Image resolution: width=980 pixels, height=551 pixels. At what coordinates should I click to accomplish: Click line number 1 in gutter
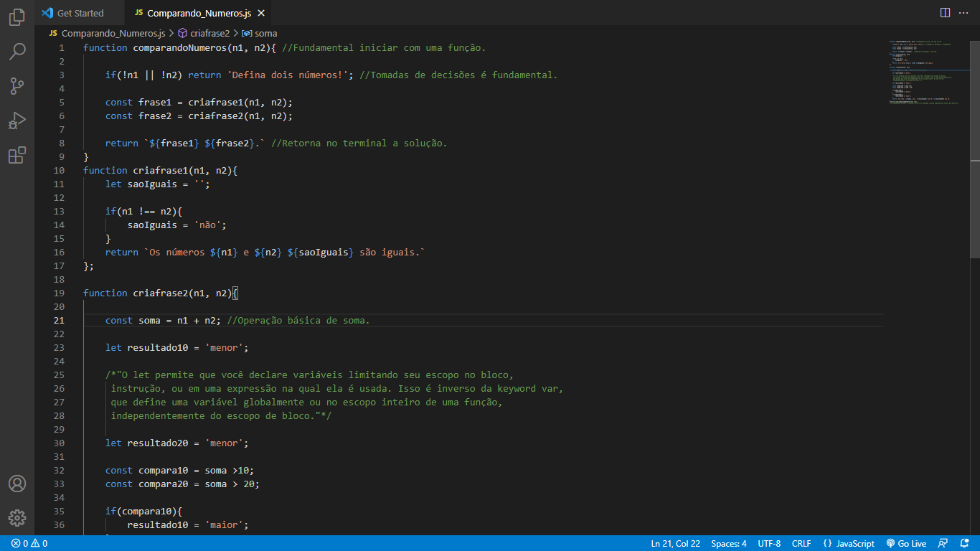coord(62,48)
